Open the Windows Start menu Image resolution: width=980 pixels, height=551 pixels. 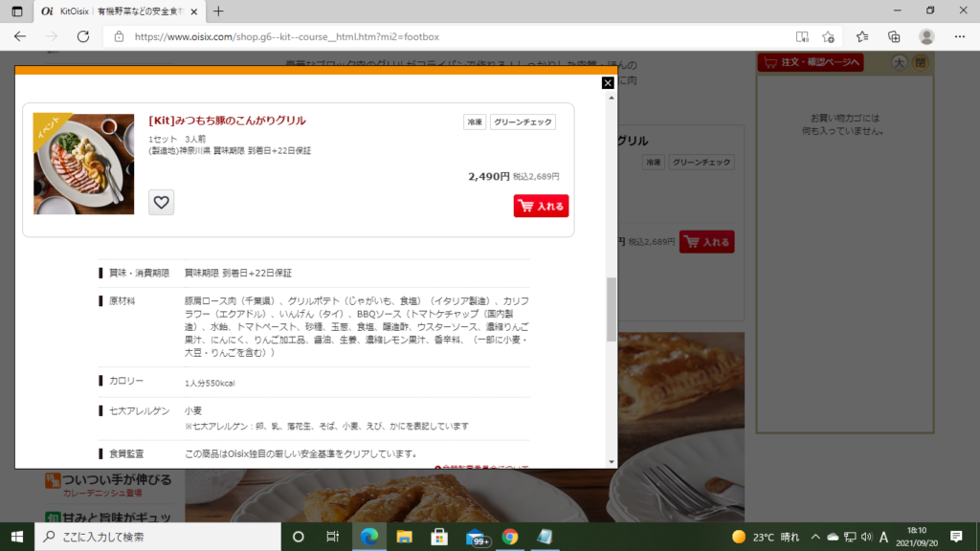(17, 537)
